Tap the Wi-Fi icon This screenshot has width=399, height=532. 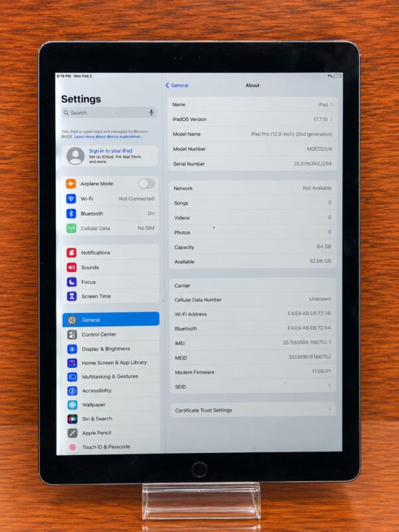coord(71,198)
